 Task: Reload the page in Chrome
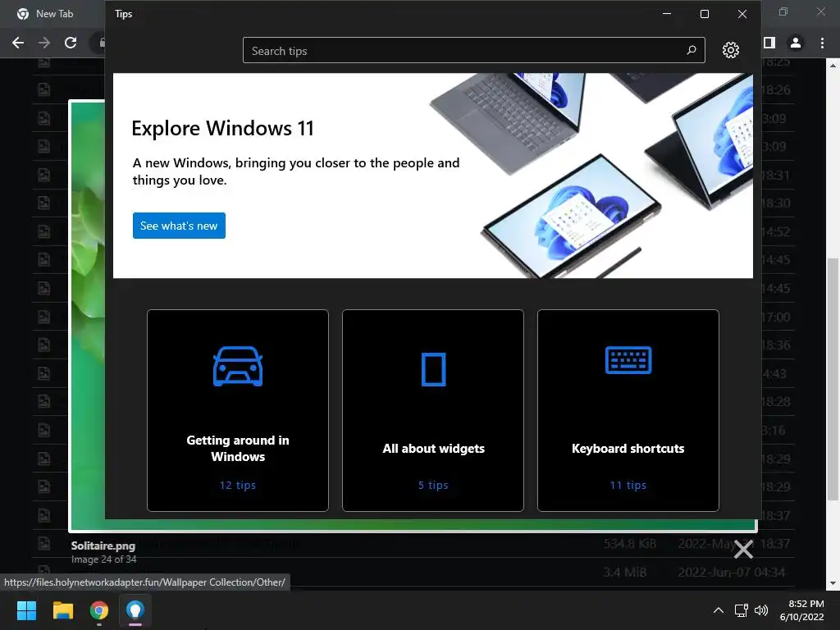(71, 43)
